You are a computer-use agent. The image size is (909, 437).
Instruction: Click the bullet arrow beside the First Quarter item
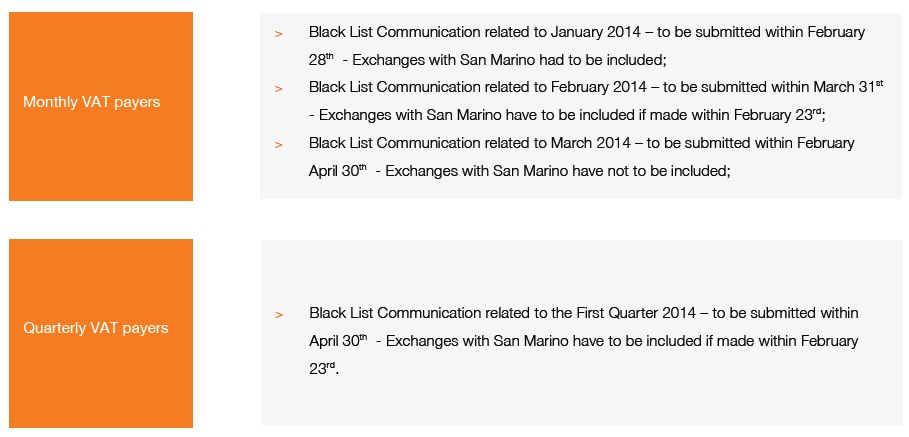[x=278, y=314]
